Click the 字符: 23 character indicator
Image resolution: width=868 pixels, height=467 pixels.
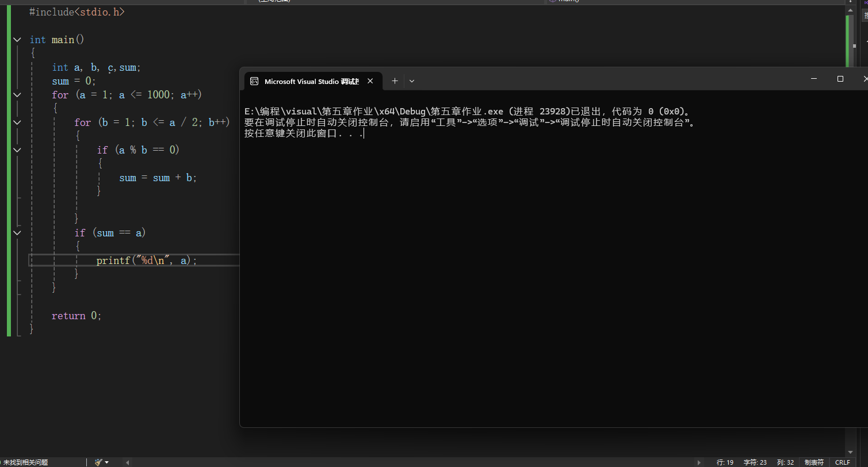coord(755,462)
